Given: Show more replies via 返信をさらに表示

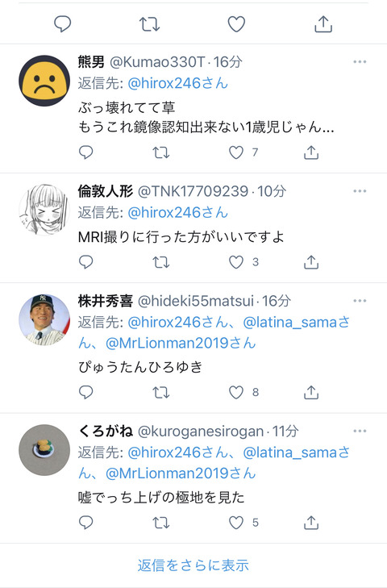Looking at the screenshot, I should 193,565.
